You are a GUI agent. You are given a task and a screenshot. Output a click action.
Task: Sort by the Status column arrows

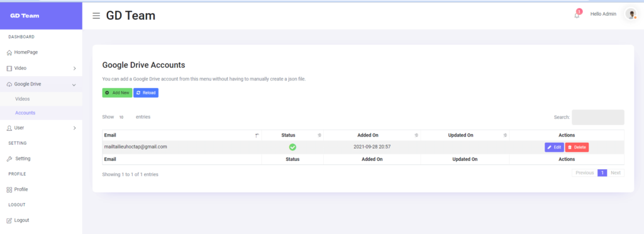(319, 135)
